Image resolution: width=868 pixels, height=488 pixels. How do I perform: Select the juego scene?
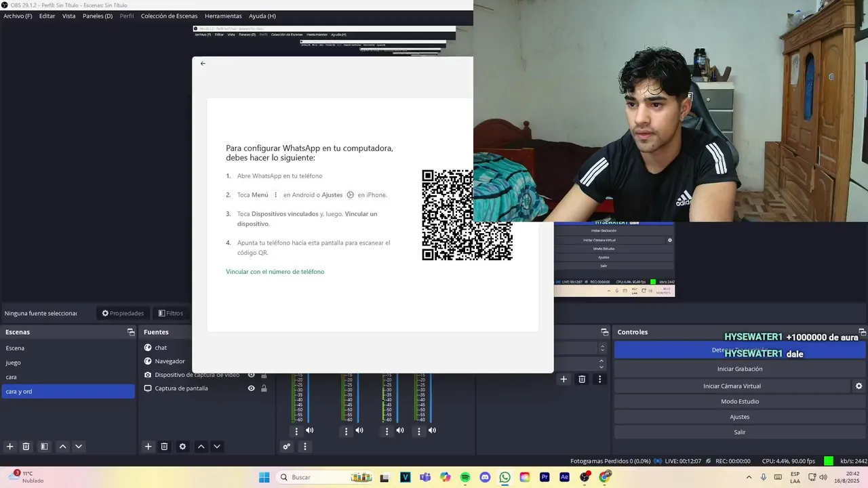68,363
